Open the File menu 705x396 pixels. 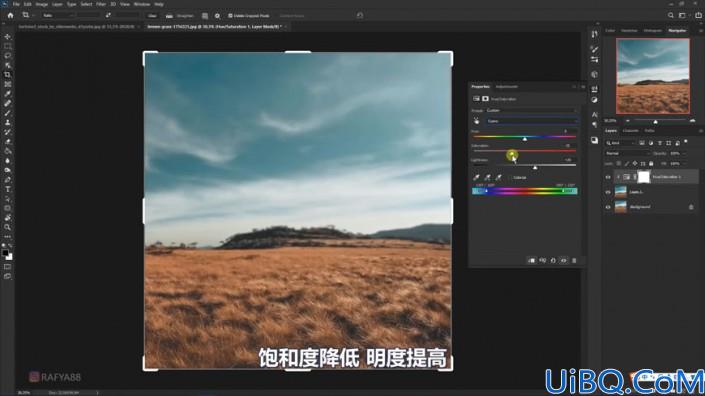point(16,4)
